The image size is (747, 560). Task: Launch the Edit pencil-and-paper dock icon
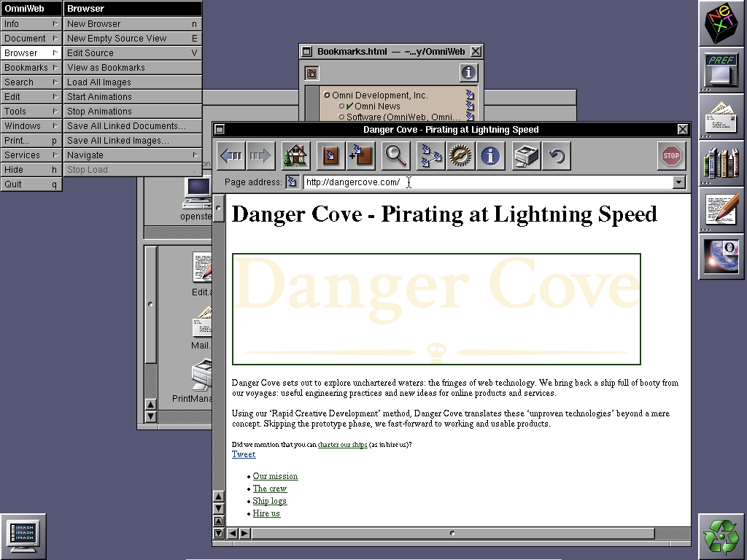tap(721, 209)
